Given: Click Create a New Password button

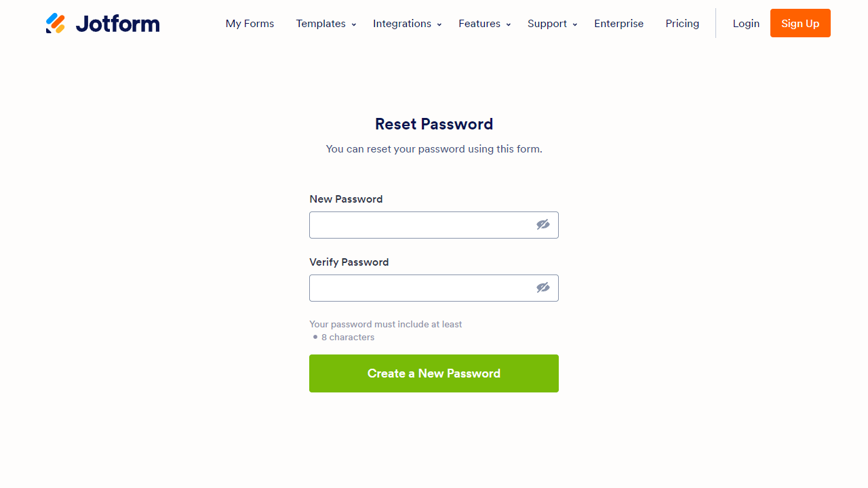Looking at the screenshot, I should pos(434,373).
